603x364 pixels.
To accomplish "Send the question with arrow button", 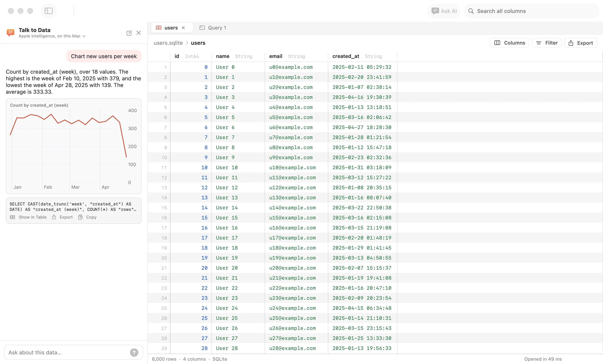I will (x=134, y=352).
